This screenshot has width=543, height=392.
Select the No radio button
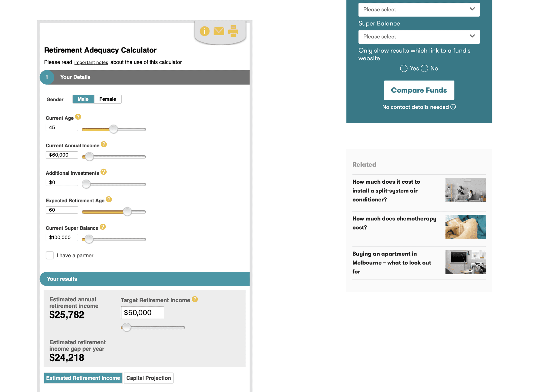click(x=424, y=68)
